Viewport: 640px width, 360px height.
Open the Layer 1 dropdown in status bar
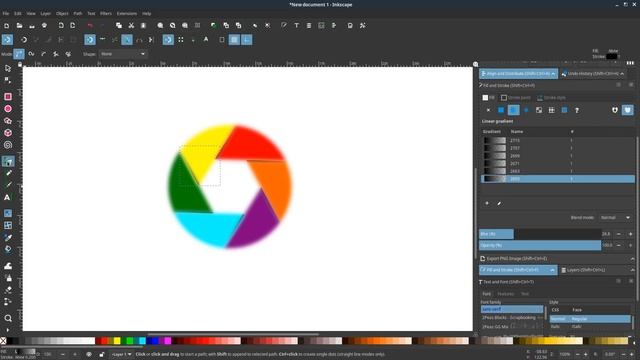[x=122, y=354]
